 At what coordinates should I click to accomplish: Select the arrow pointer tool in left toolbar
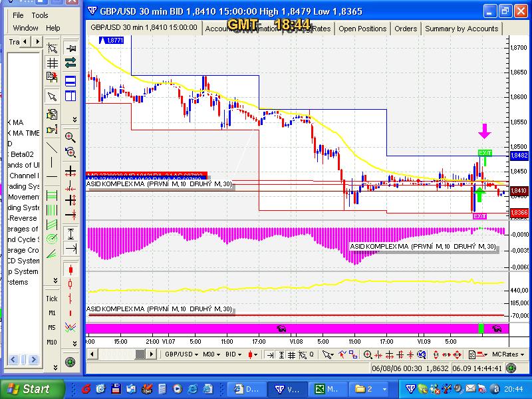pyautogui.click(x=52, y=96)
